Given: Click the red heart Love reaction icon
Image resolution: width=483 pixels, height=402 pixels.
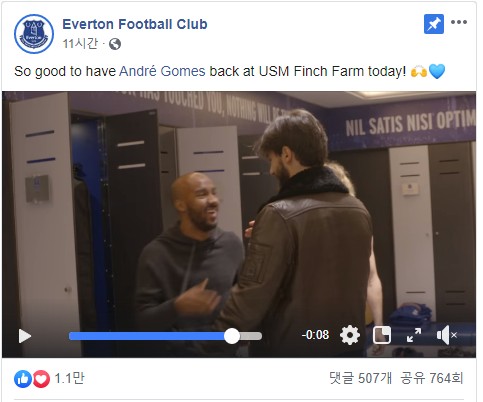Looking at the screenshot, I should pyautogui.click(x=41, y=379).
